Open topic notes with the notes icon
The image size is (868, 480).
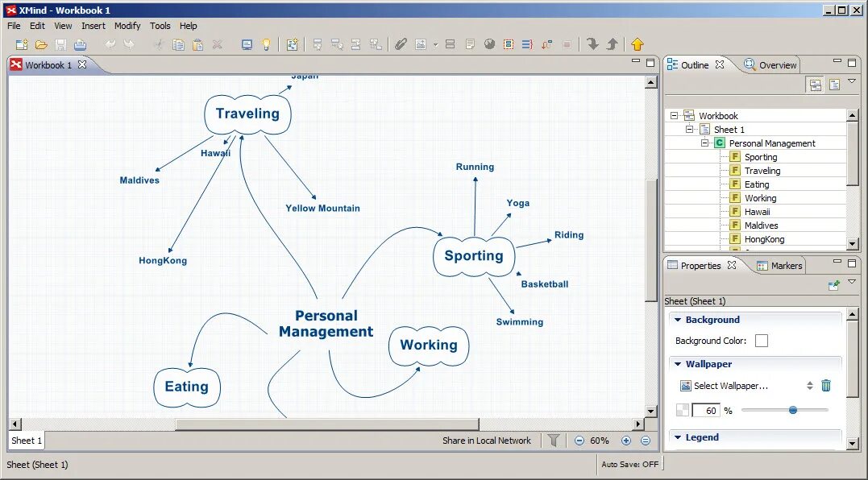coord(470,44)
